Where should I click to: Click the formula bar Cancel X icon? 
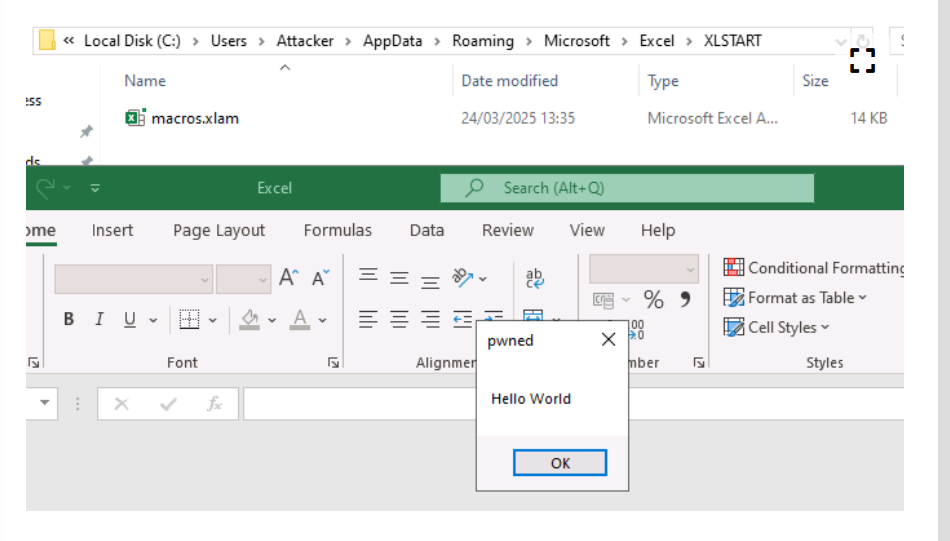[x=121, y=403]
